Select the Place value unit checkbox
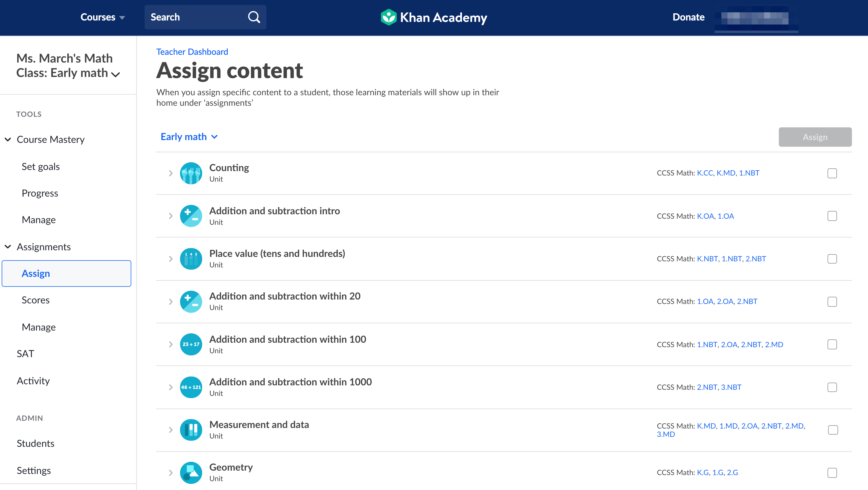The image size is (868, 490). [x=832, y=259]
